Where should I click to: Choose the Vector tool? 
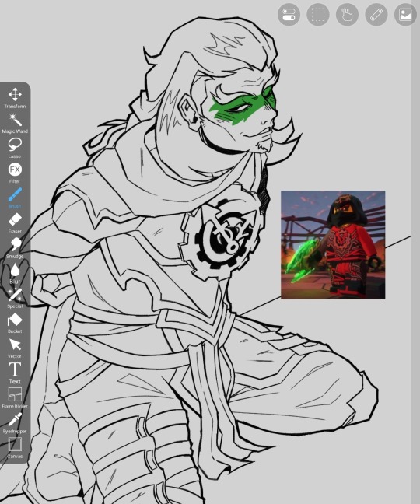15,348
